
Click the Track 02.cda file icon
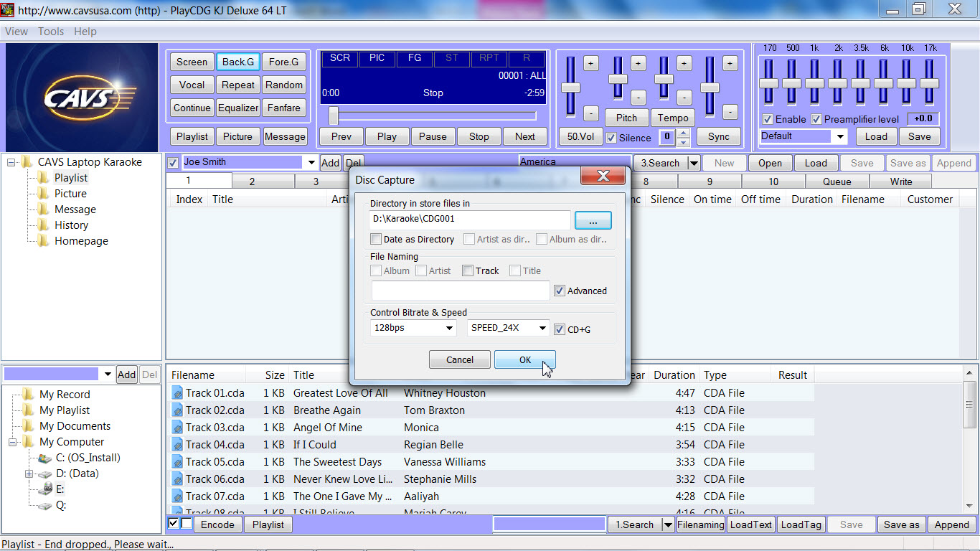177,410
